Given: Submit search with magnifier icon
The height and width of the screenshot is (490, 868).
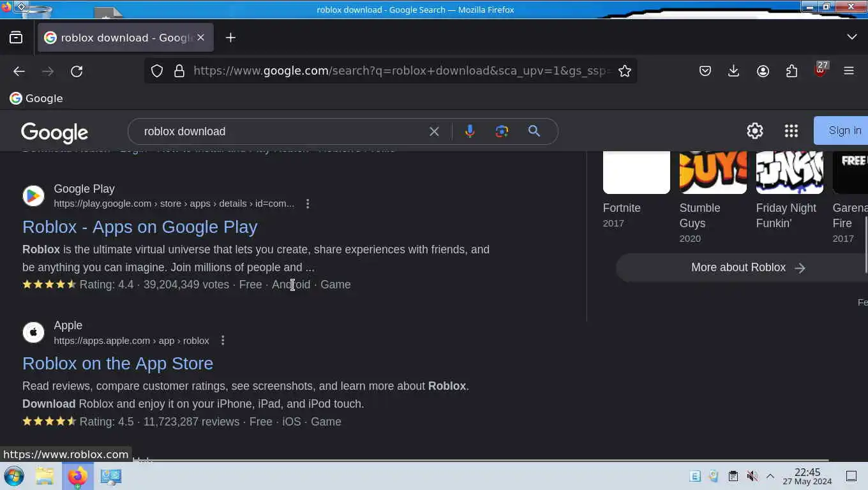Looking at the screenshot, I should tap(534, 131).
